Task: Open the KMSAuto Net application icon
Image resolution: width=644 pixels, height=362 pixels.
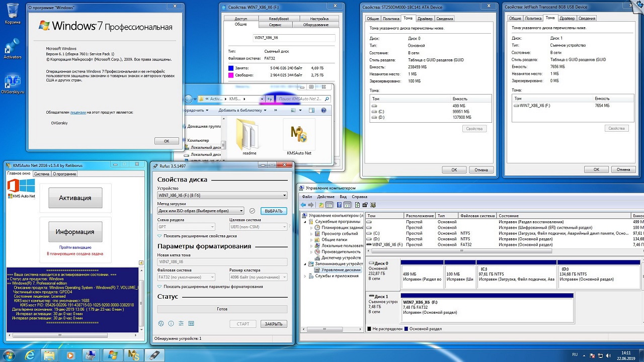Action: click(299, 135)
